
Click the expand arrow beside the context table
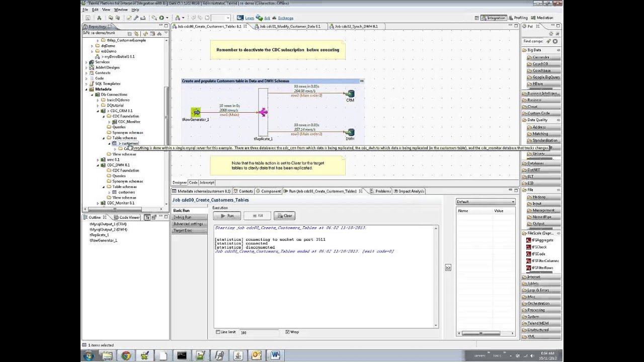click(x=448, y=267)
